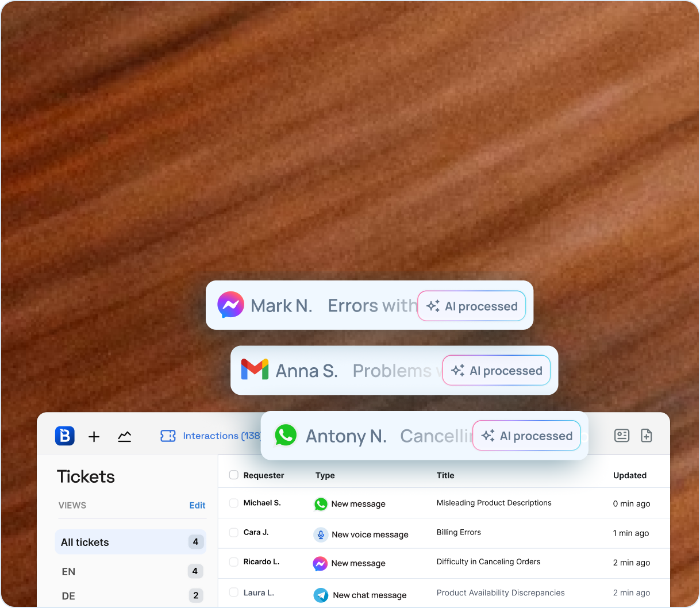The height and width of the screenshot is (608, 700).
Task: Click the '1 min ago' updated time
Action: [631, 533]
